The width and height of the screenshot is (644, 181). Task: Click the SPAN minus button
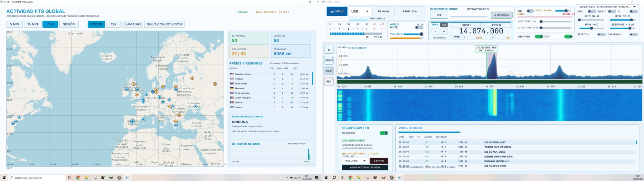(x=435, y=32)
